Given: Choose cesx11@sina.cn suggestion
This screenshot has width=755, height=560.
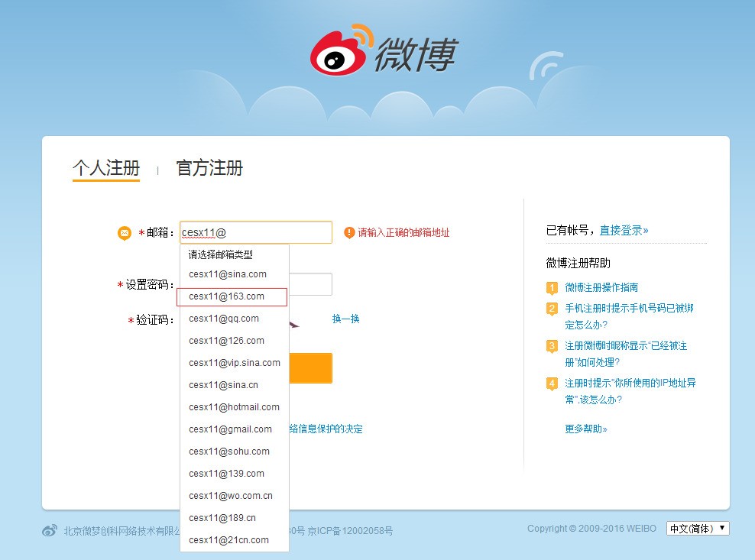Looking at the screenshot, I should coord(235,385).
